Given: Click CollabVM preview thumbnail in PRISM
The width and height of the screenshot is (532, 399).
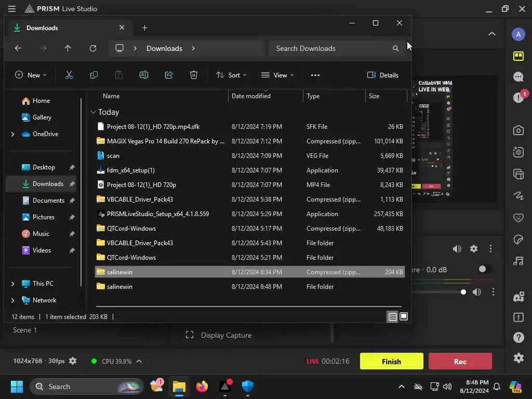Looking at the screenshot, I should pyautogui.click(x=432, y=138).
